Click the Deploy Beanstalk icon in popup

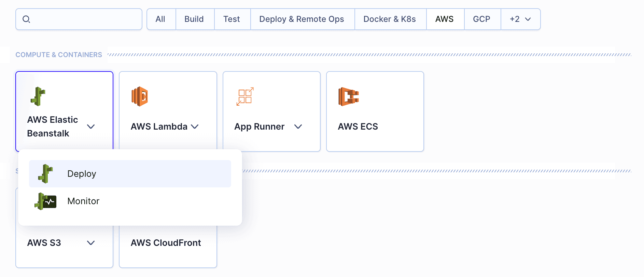(45, 174)
